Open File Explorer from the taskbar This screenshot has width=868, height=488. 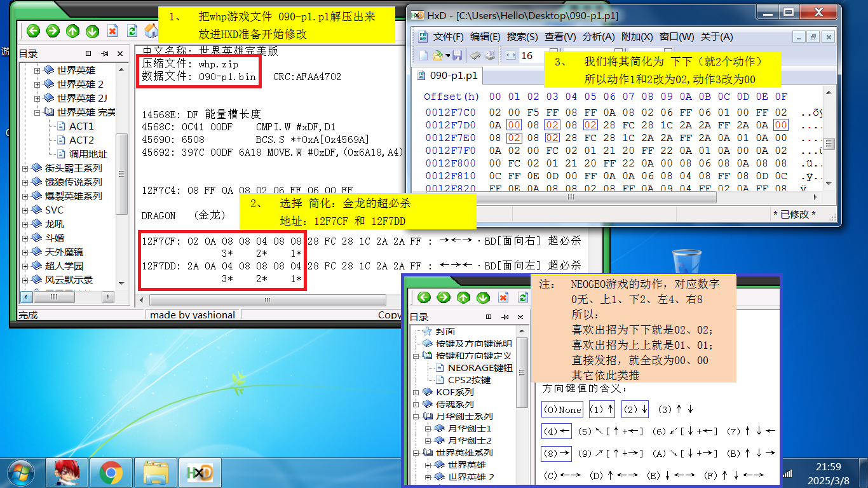click(155, 473)
